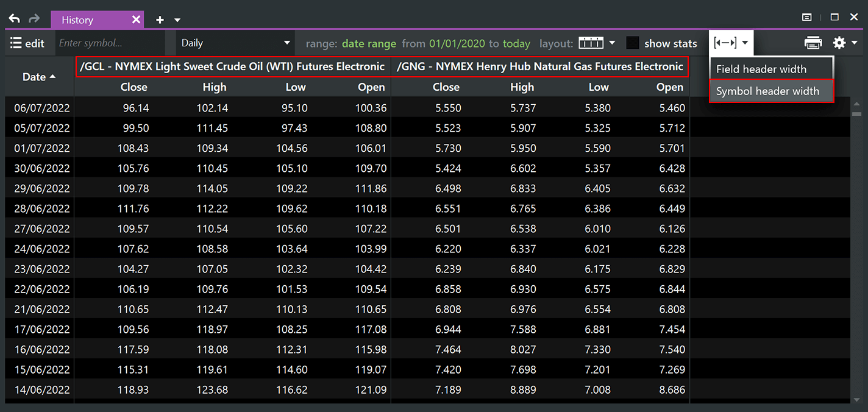Click the layout grid icon
The height and width of the screenshot is (412, 868).
[x=591, y=43]
